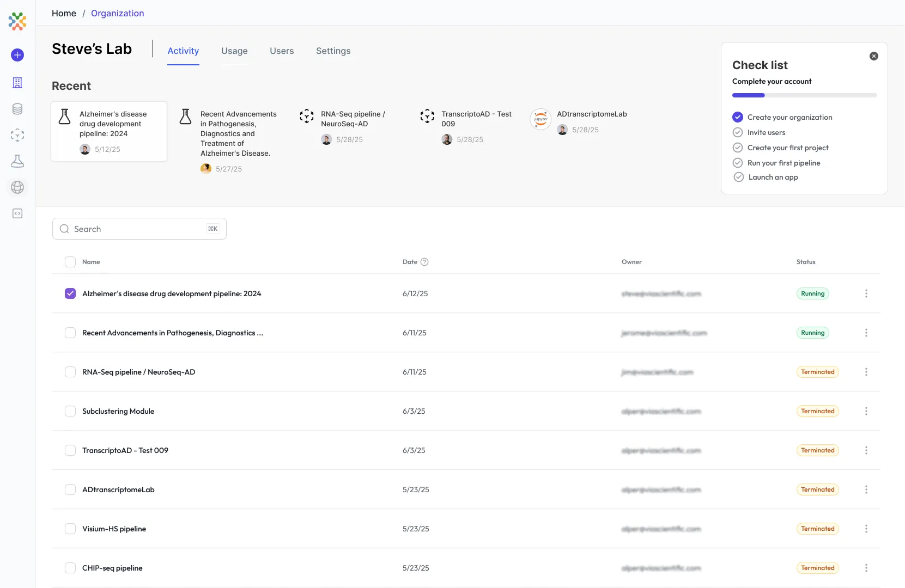Click the Jupyter icon for ADtranscriptomeLab
Viewport: 905px width, 588px height.
pyautogui.click(x=540, y=119)
